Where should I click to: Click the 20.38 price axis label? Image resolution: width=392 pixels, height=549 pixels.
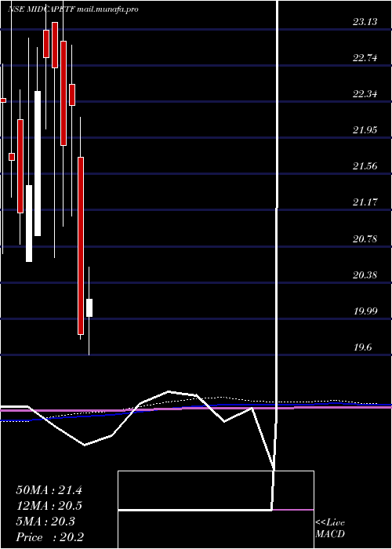[x=365, y=275]
